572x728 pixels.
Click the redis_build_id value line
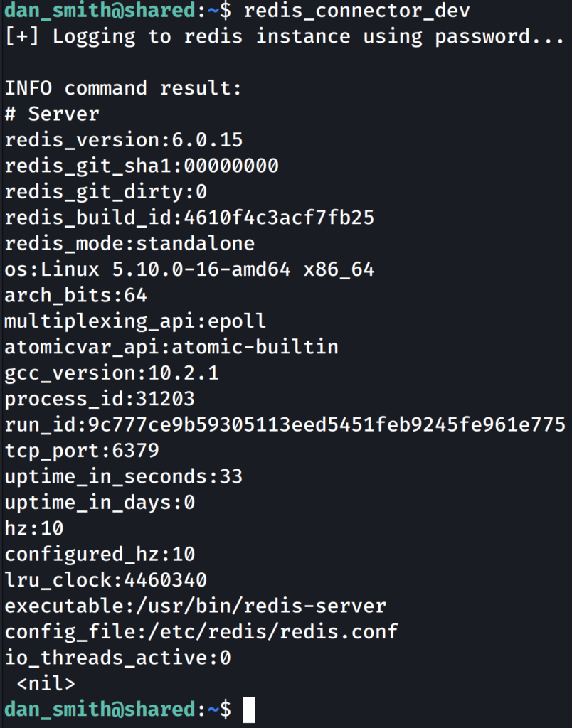pyautogui.click(x=189, y=218)
